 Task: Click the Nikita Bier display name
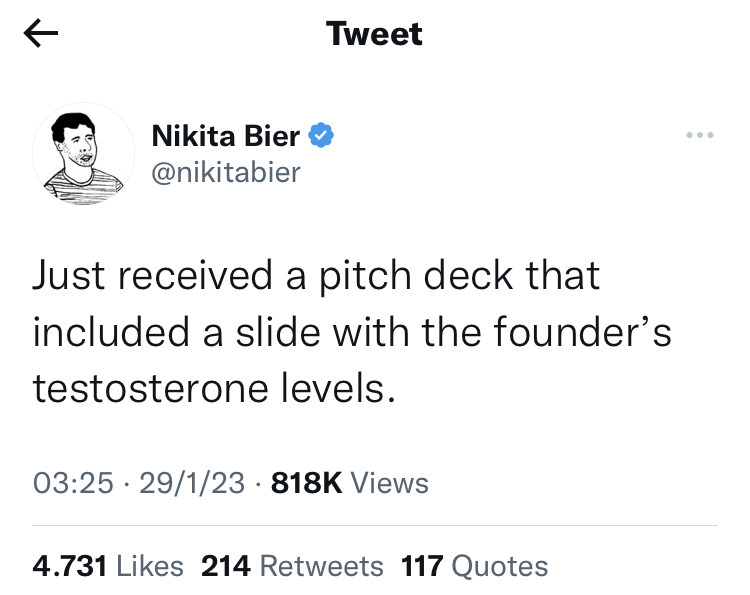pyautogui.click(x=226, y=136)
